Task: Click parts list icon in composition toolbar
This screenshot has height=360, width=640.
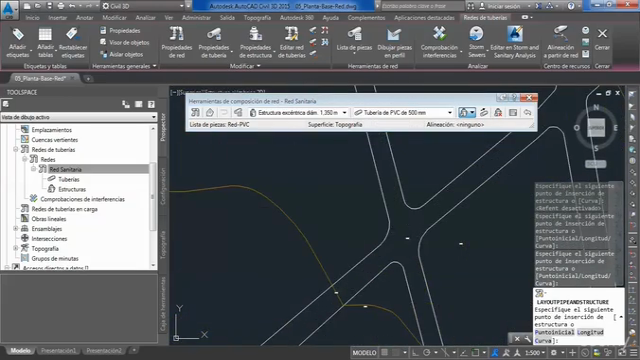Action: (238, 112)
